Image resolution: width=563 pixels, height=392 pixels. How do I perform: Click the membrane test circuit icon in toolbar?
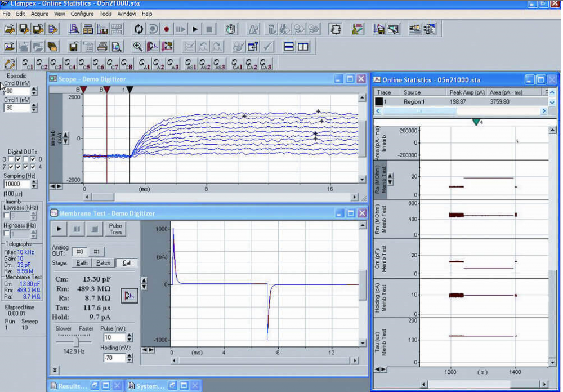point(336,29)
